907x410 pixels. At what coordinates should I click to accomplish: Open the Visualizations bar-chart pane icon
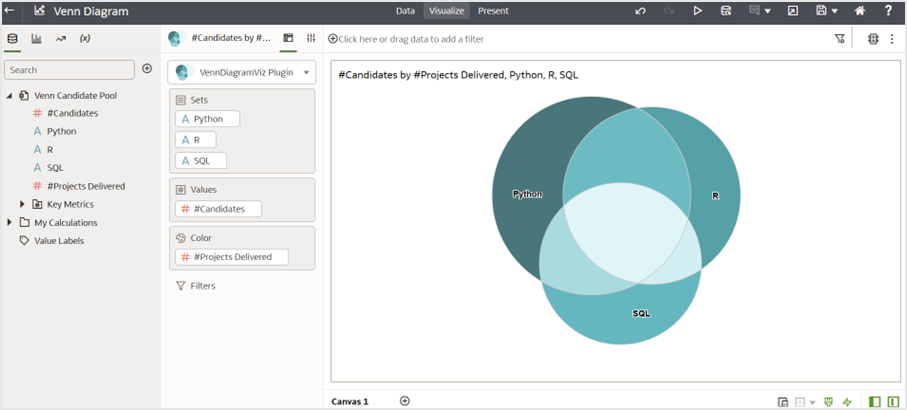36,39
